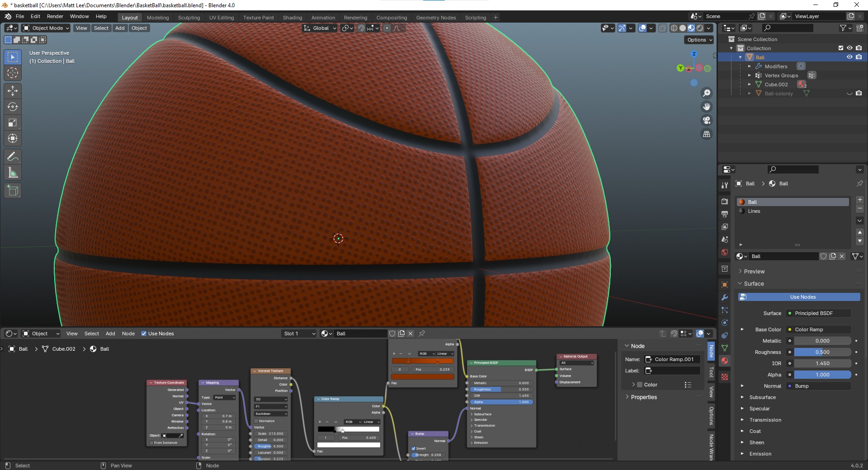Image resolution: width=868 pixels, height=470 pixels.
Task: Hide the Ball object in viewport
Action: coord(849,57)
